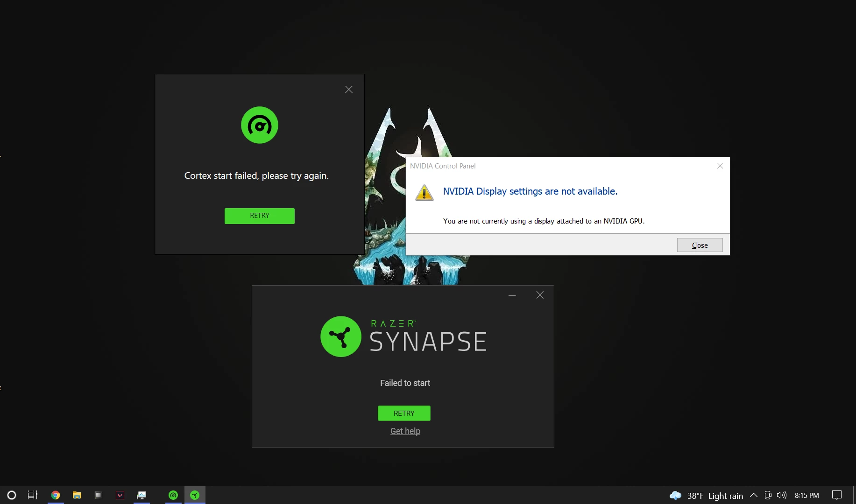The height and width of the screenshot is (504, 856).
Task: Click the NVIDIA Control Panel title text
Action: [x=443, y=166]
